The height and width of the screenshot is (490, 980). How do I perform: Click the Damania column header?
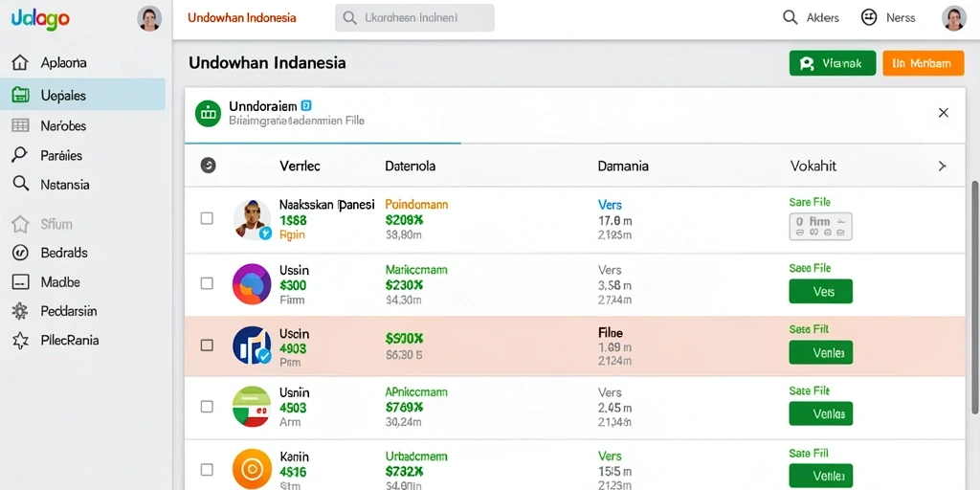(x=623, y=167)
